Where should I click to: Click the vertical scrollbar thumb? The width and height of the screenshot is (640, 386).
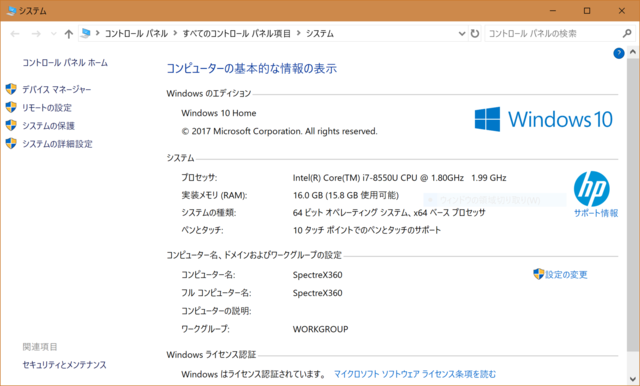click(633, 204)
